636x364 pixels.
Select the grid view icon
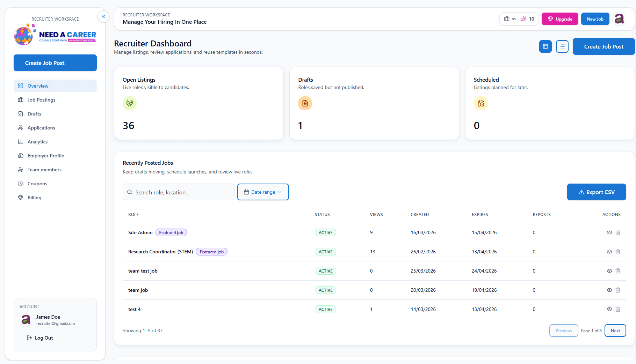tap(545, 46)
